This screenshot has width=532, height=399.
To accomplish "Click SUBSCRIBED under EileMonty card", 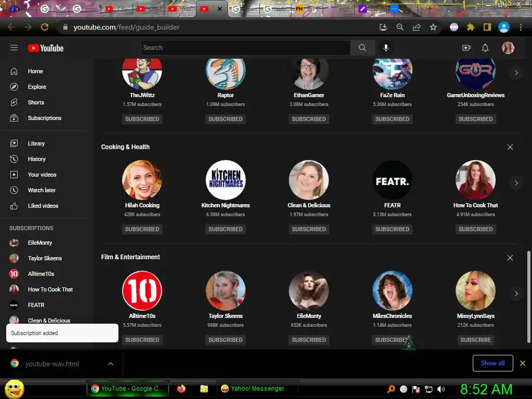I will 309,340.
